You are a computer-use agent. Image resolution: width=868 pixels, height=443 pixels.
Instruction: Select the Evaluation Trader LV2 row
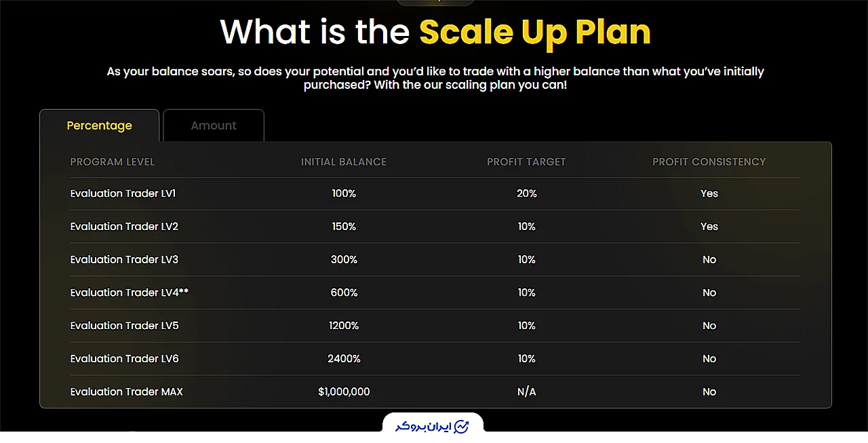click(x=435, y=227)
